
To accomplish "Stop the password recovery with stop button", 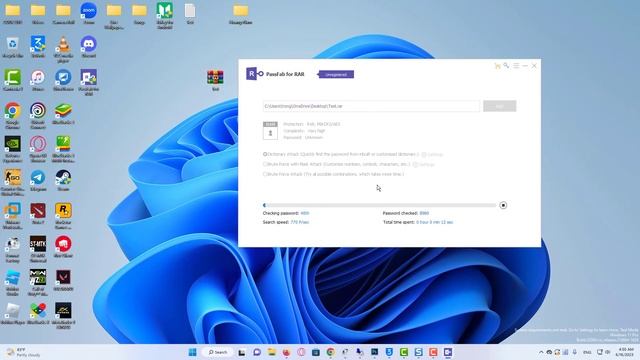I will pos(503,205).
